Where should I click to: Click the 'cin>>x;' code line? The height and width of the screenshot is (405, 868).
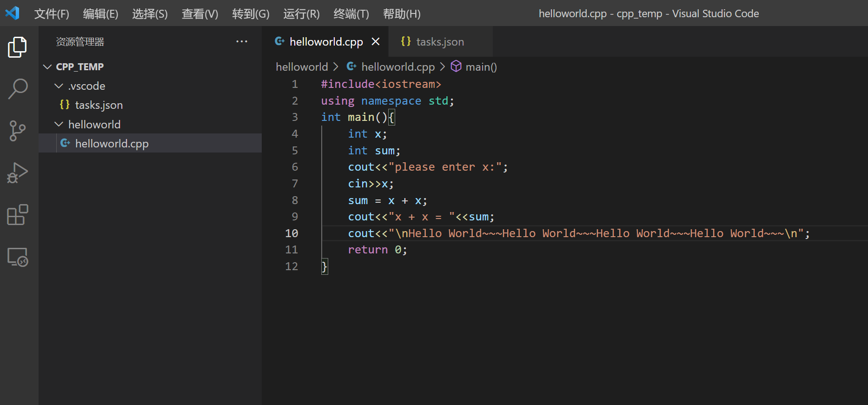click(x=371, y=184)
